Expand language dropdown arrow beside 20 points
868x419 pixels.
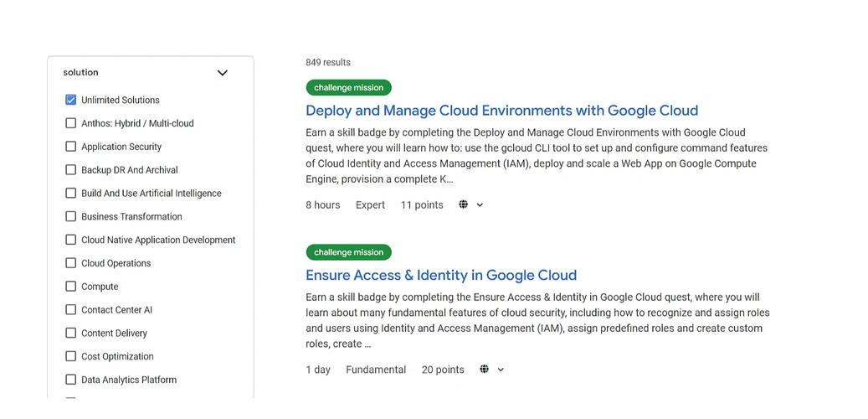tap(501, 370)
